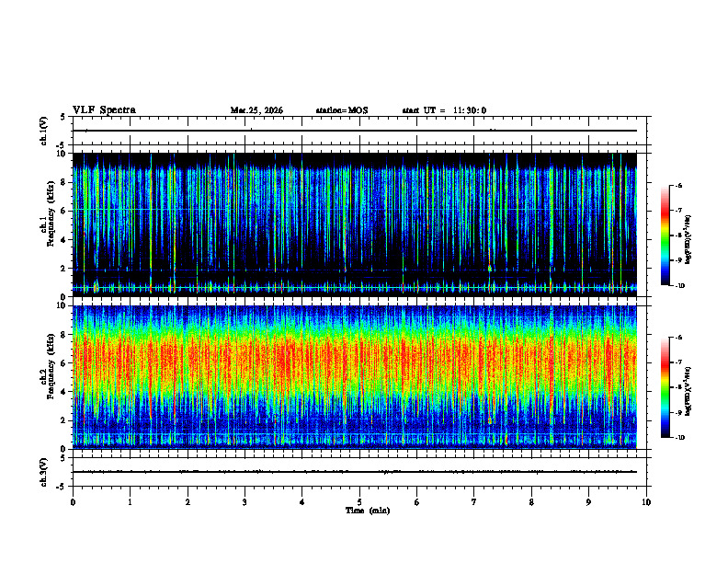Viewport: 728px width, 563px height.
Task: Click the time axis tick label '3'
Action: [x=245, y=502]
